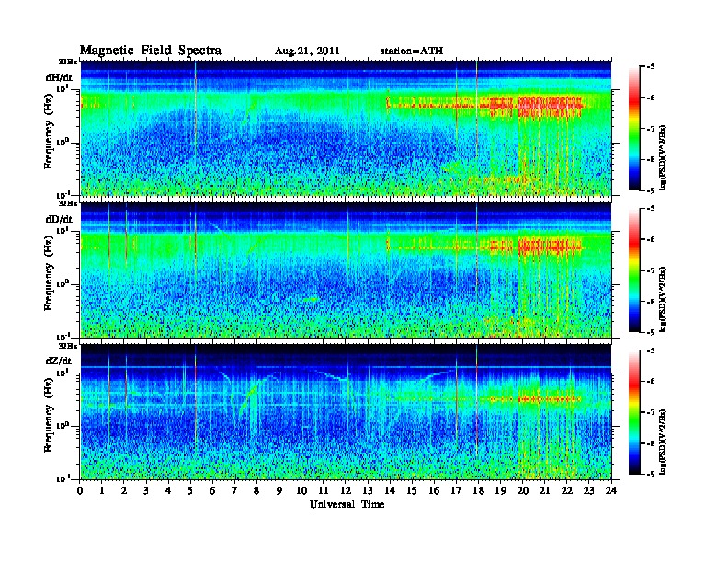Viewport: 728px width, 563px height.
Task: Click the "station=ATH" label
Action: click(x=412, y=51)
